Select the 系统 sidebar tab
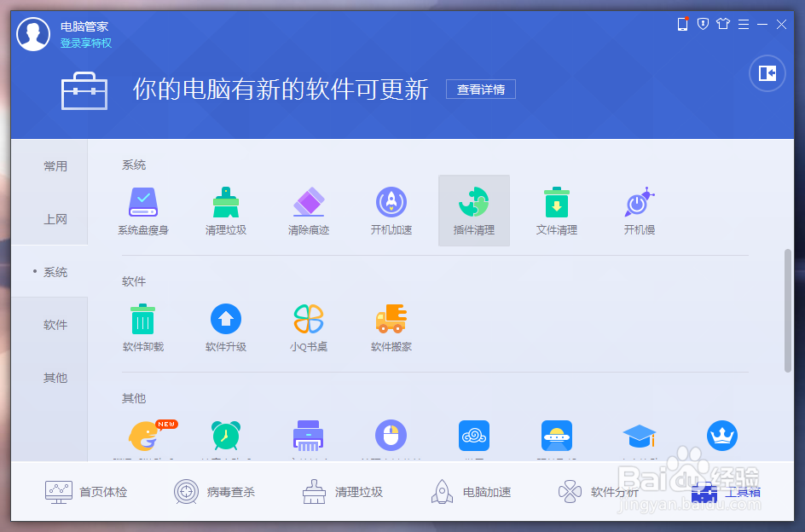Image resolution: width=805 pixels, height=532 pixels. coord(49,272)
